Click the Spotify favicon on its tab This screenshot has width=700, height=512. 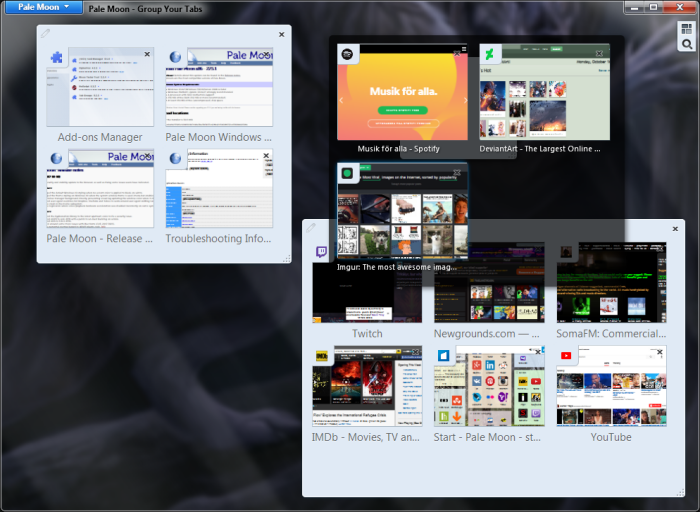pyautogui.click(x=347, y=54)
